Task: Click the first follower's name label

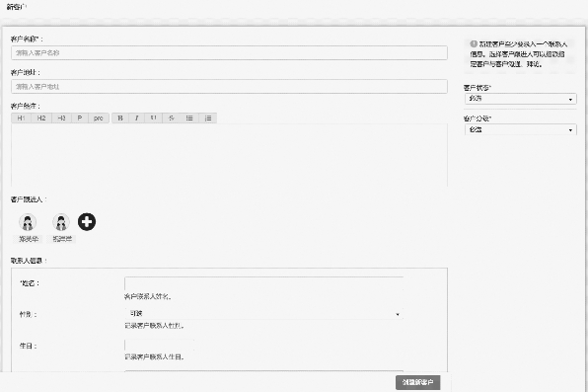Action: click(x=29, y=239)
